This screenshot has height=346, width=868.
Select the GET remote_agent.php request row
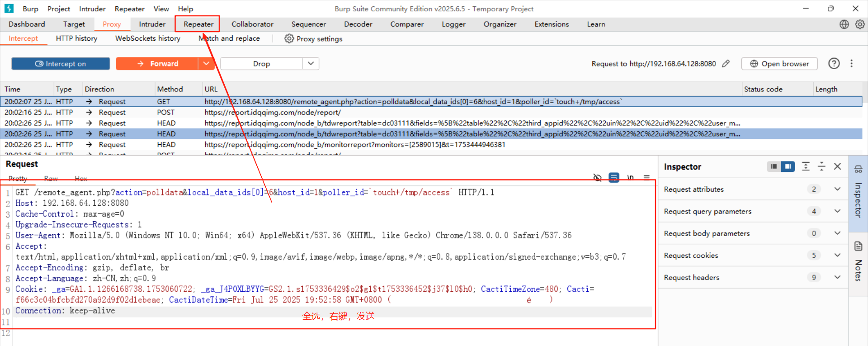pos(431,102)
